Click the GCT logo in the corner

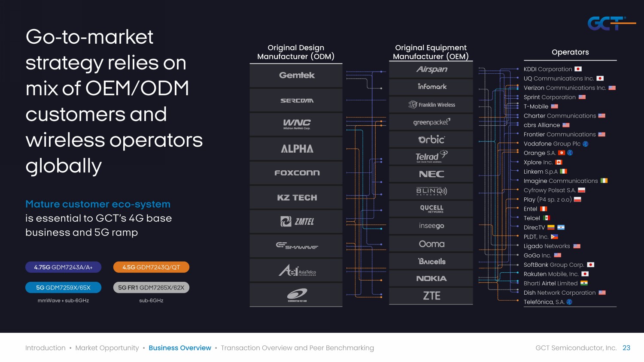coord(611,23)
